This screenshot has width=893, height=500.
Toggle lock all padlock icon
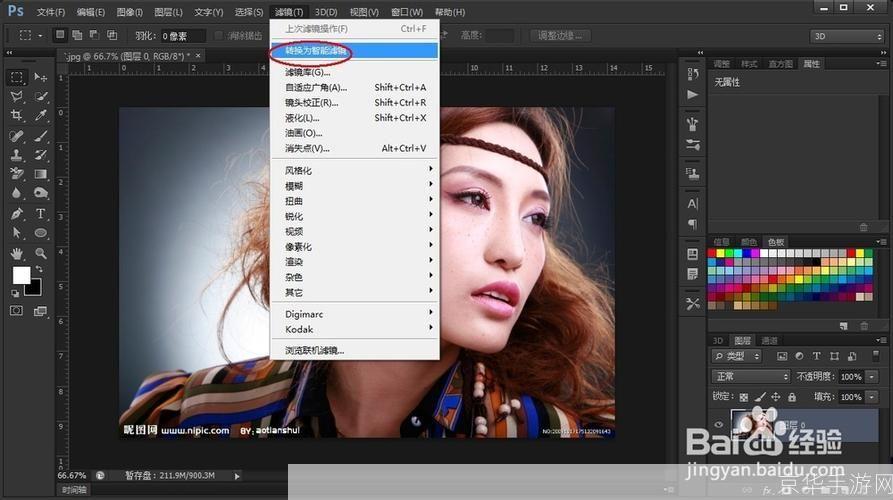coord(792,397)
